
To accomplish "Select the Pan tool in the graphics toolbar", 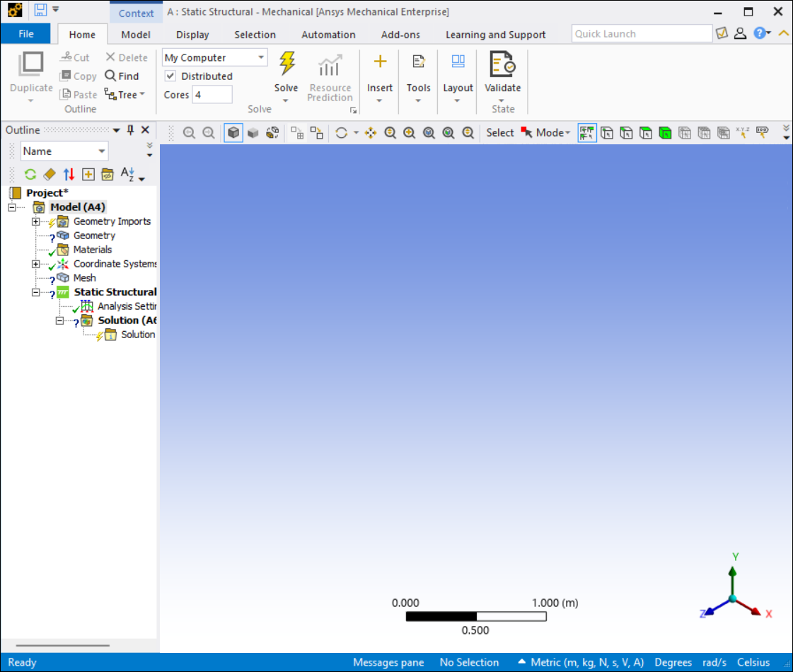I will (370, 132).
